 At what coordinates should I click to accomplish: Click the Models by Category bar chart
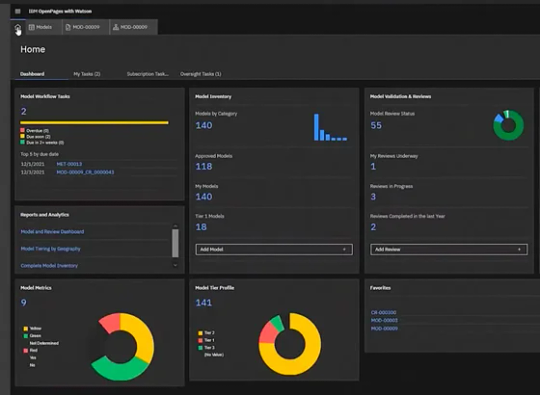click(330, 127)
